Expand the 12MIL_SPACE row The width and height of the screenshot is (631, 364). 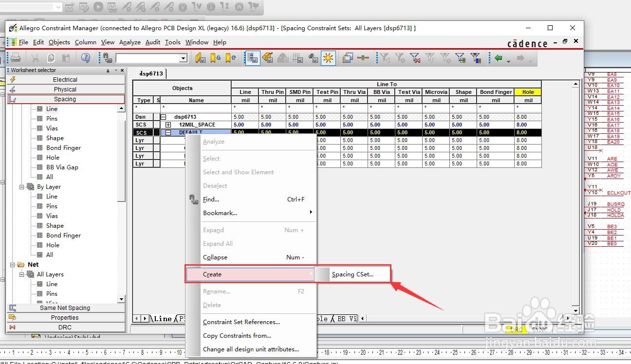point(168,125)
